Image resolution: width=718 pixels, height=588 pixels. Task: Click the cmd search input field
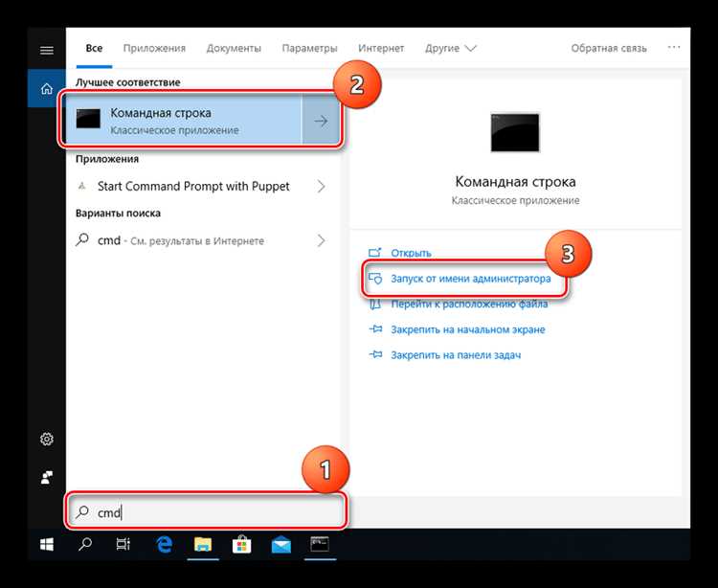tap(206, 512)
